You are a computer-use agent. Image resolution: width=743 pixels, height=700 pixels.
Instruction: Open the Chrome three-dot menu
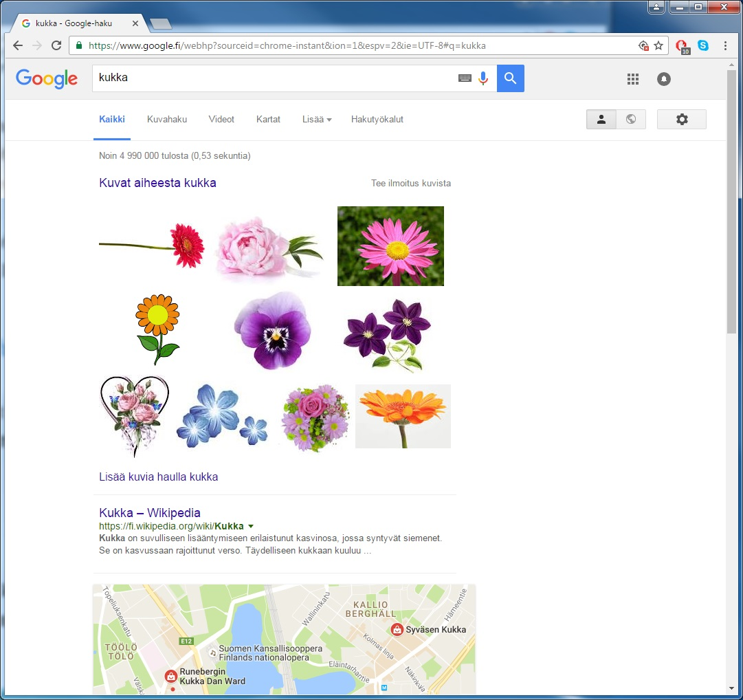coord(725,45)
